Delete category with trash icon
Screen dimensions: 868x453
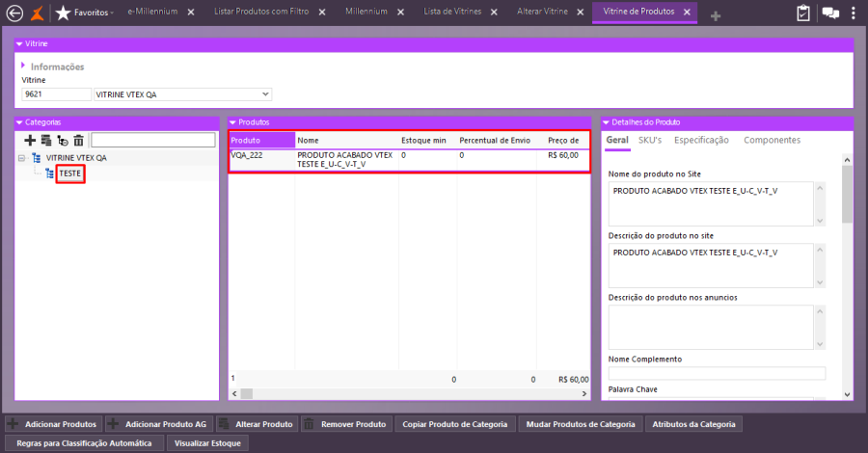click(x=79, y=141)
